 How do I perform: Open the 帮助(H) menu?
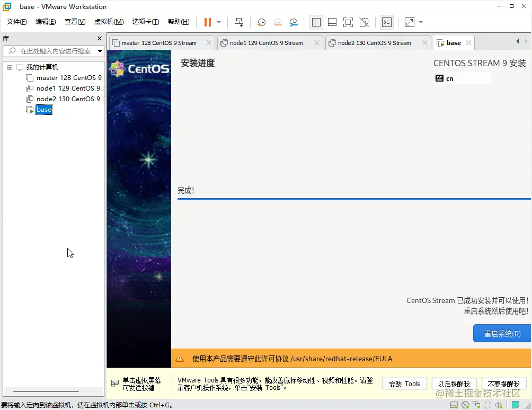(179, 22)
